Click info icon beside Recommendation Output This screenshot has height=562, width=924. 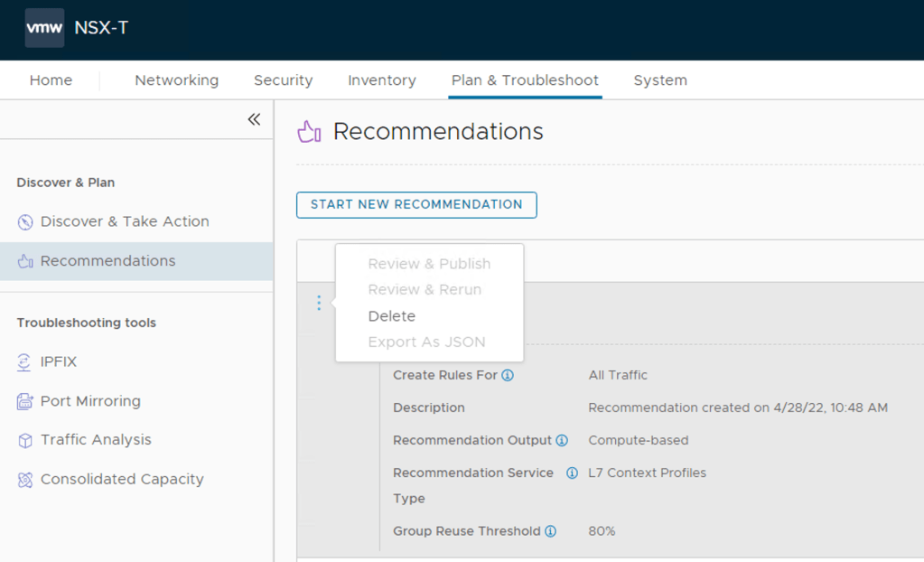click(x=562, y=441)
